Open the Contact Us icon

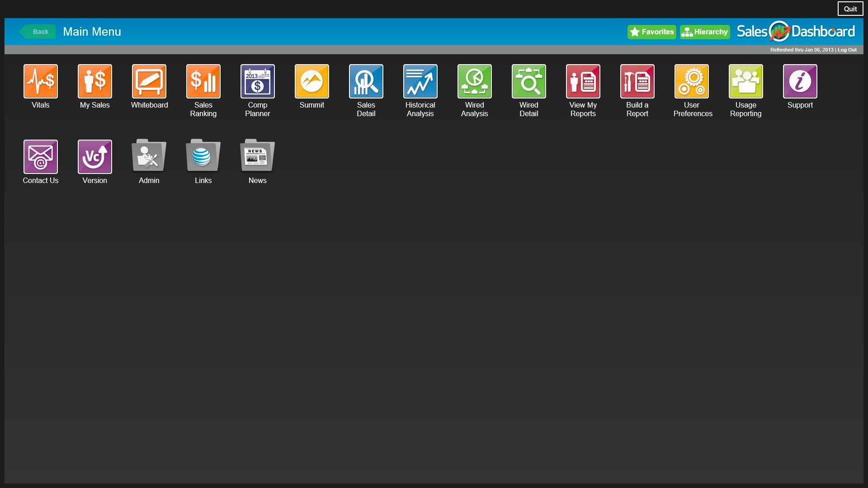[40, 157]
